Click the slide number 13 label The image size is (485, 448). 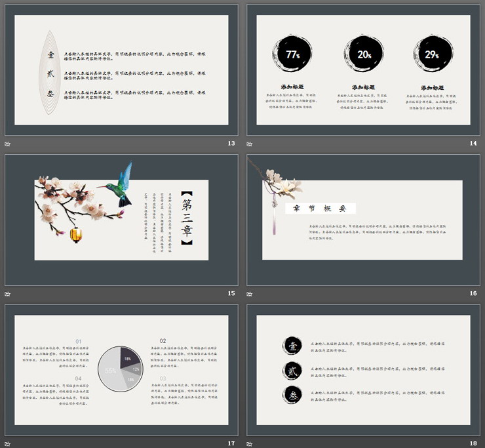[231, 144]
